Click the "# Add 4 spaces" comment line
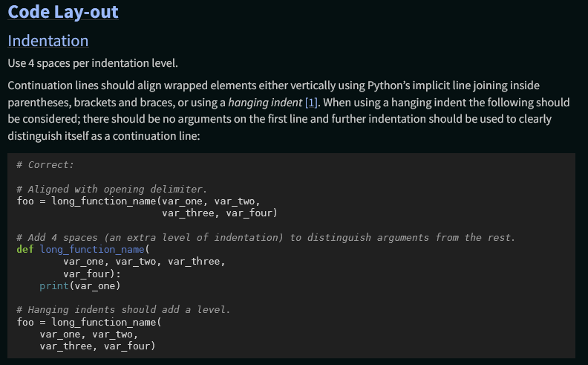 pos(265,237)
